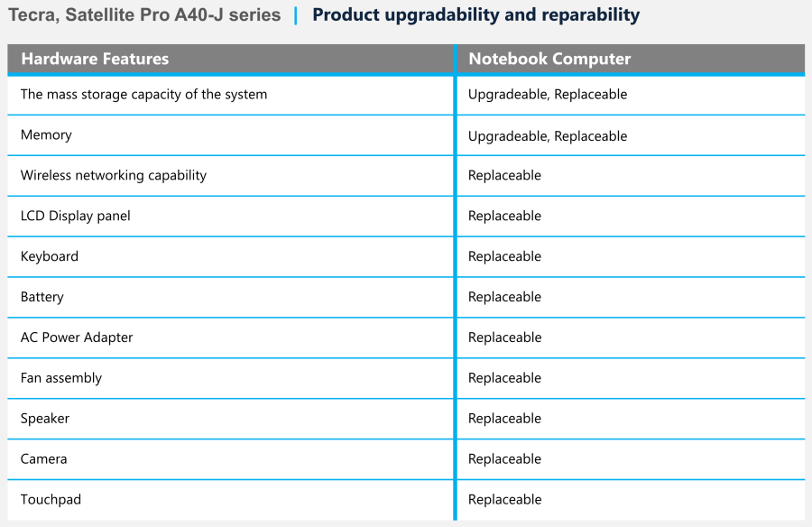This screenshot has height=527, width=812.
Task: Click 'Upgradeable, Replaceable' in the Memory row
Action: (x=548, y=136)
